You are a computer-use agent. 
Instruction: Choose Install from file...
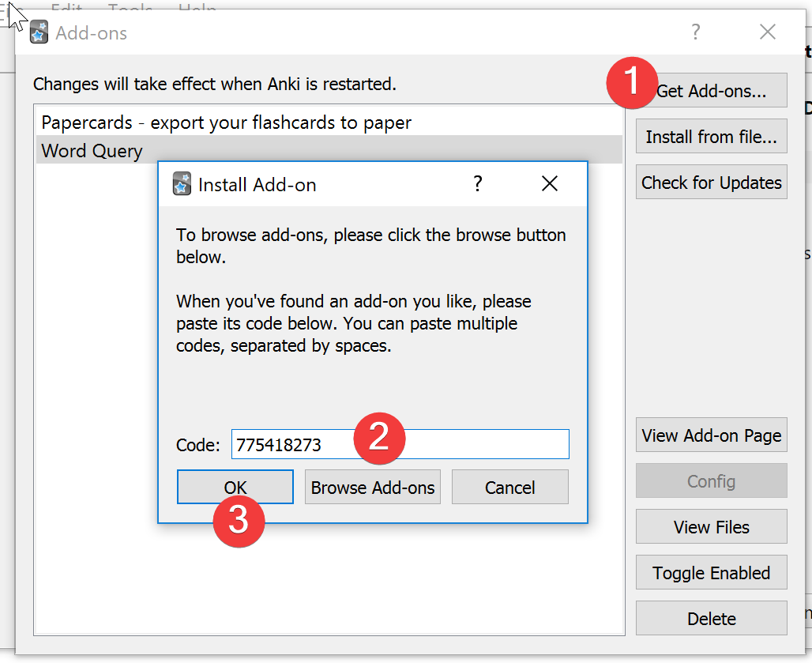pyautogui.click(x=712, y=136)
